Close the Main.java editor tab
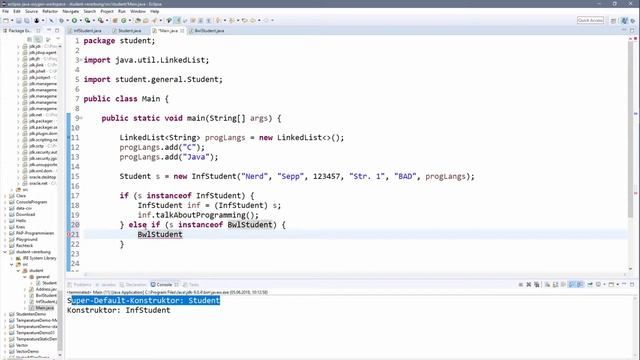 coord(182,31)
